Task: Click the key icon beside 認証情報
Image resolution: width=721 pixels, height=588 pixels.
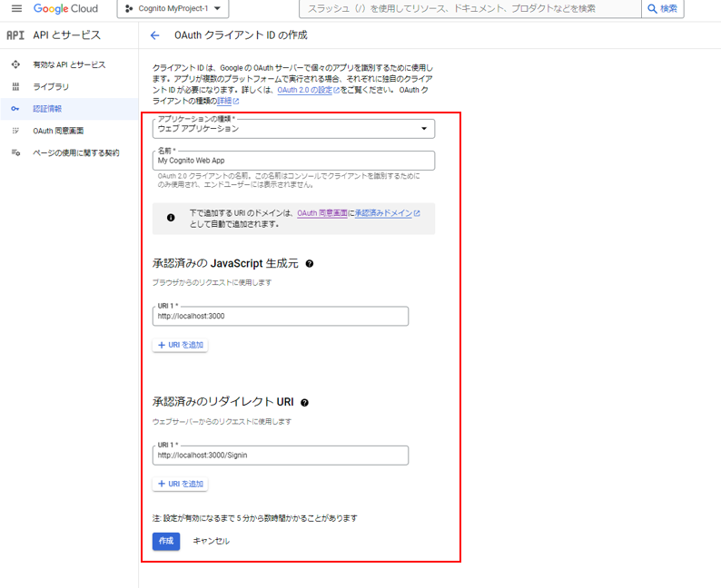Action: pos(15,109)
